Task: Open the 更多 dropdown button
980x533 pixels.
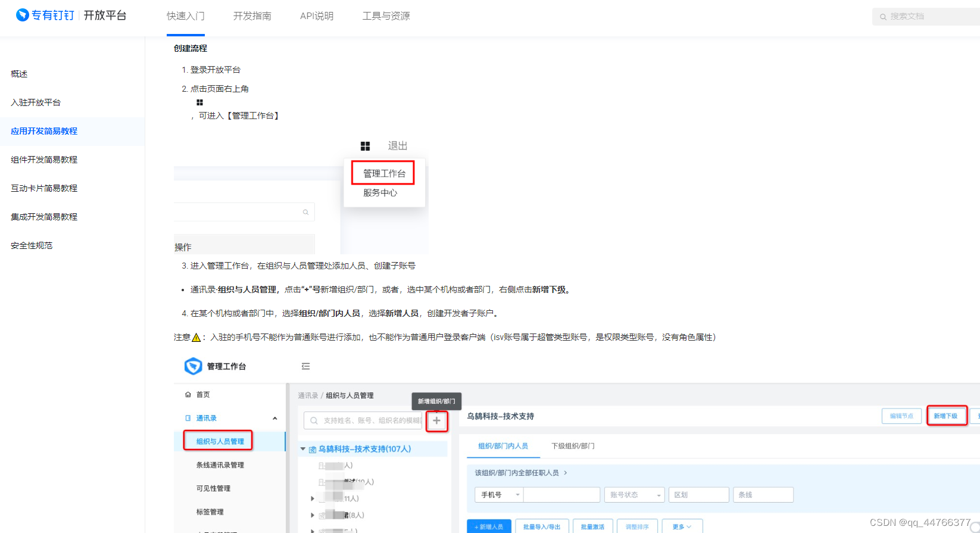Action: 682,526
